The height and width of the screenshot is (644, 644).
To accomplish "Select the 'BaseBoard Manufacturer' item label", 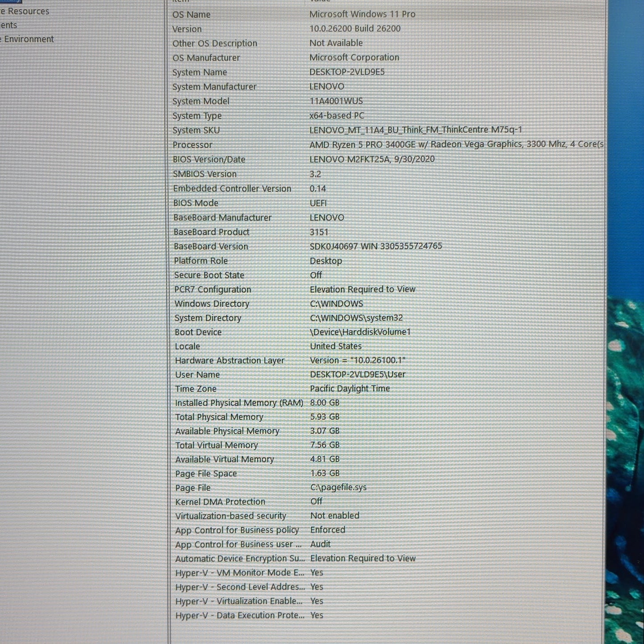I will click(222, 217).
